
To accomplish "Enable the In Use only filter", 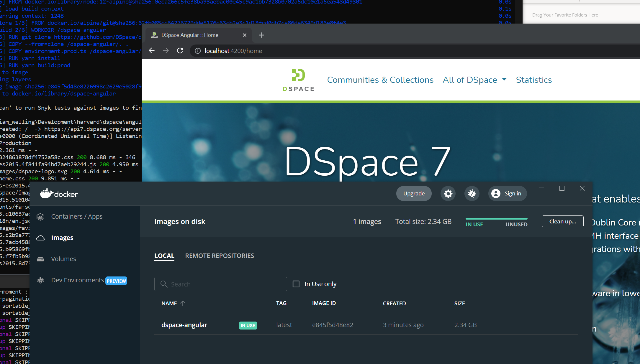I will pos(296,284).
